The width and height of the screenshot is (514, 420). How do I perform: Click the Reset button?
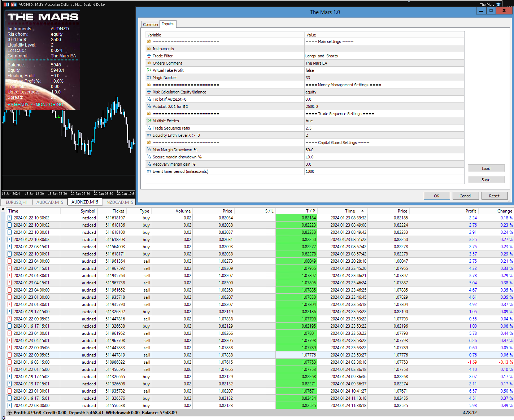pyautogui.click(x=494, y=196)
